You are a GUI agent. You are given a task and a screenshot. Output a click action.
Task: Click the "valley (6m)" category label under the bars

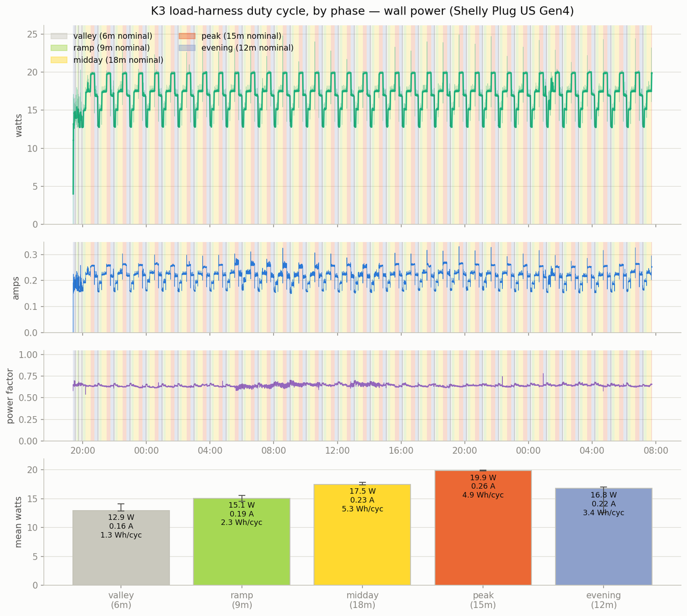pos(121,600)
